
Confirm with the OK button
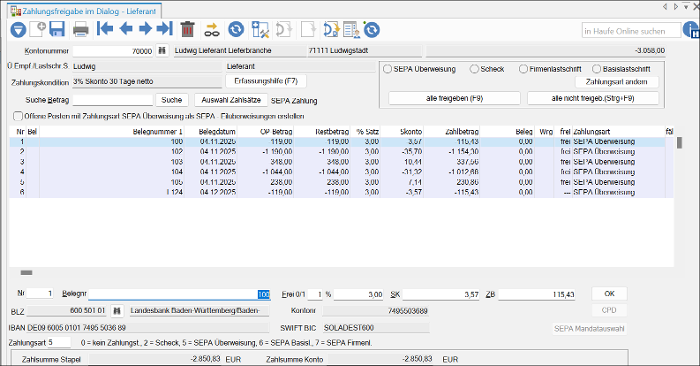(609, 294)
